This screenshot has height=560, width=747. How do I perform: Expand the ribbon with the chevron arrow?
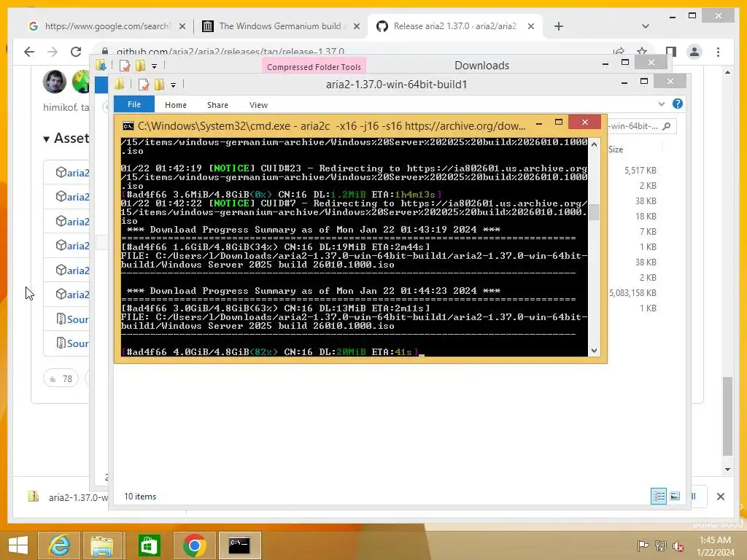click(661, 104)
